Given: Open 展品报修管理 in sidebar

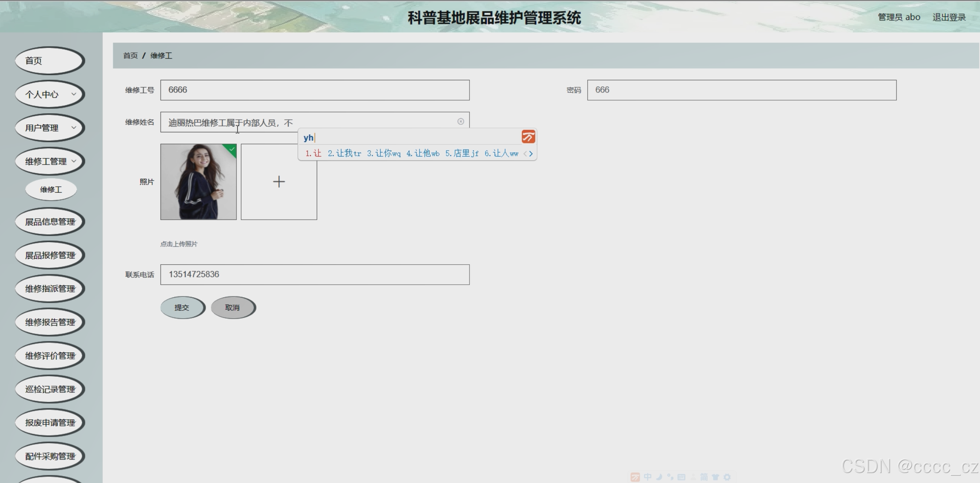Looking at the screenshot, I should [x=50, y=255].
